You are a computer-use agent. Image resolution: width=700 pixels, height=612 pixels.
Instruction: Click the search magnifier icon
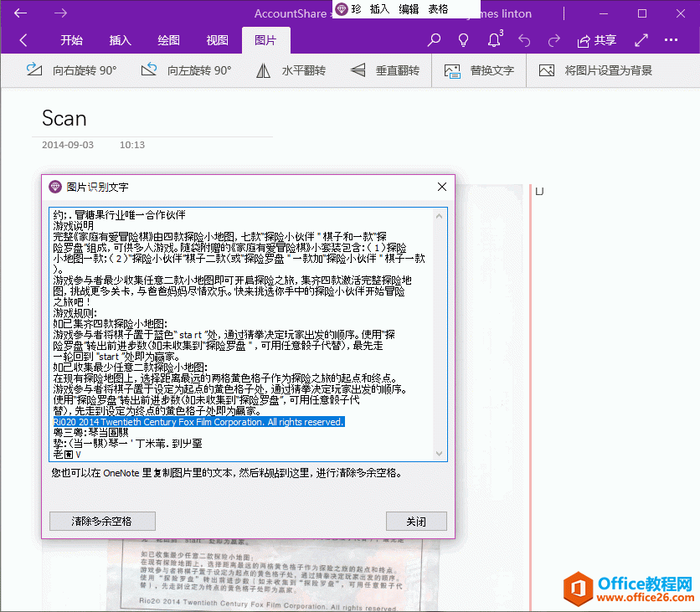434,40
